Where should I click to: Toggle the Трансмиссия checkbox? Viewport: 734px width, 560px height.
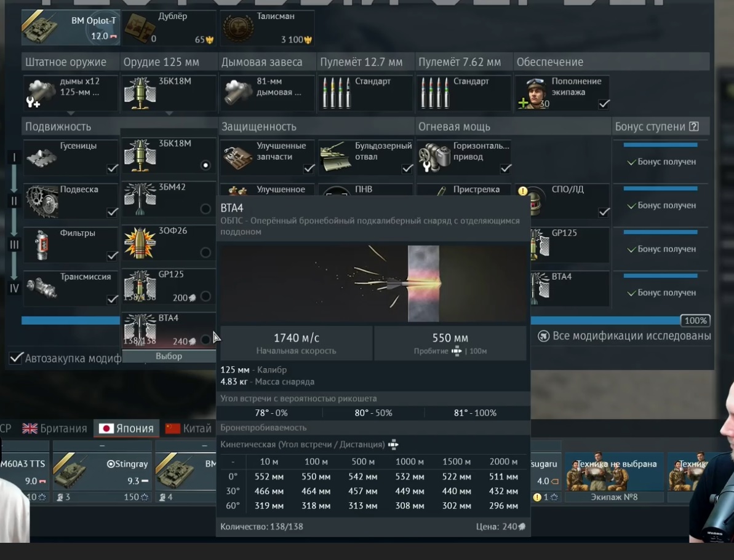pos(113,299)
